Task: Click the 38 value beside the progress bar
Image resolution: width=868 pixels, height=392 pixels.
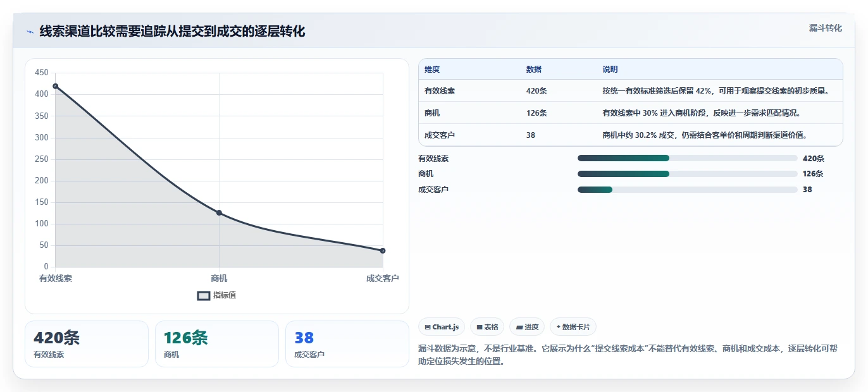Action: [x=807, y=190]
